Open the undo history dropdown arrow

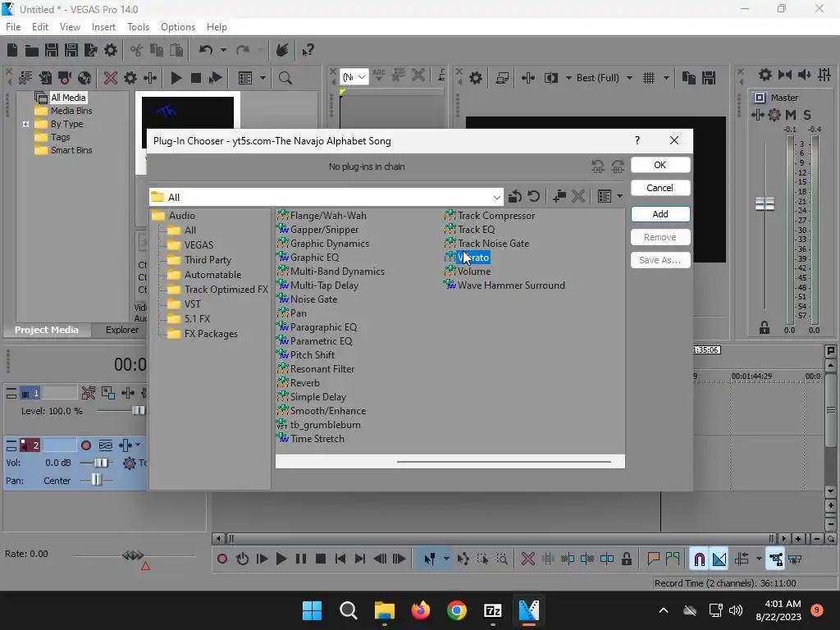coord(223,50)
